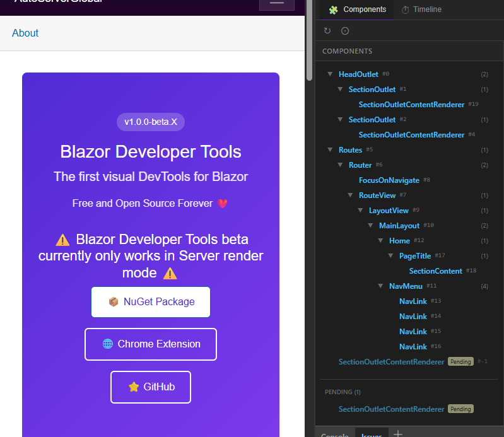The height and width of the screenshot is (437, 504).
Task: Collapse the Routes tree node
Action: coord(330,149)
